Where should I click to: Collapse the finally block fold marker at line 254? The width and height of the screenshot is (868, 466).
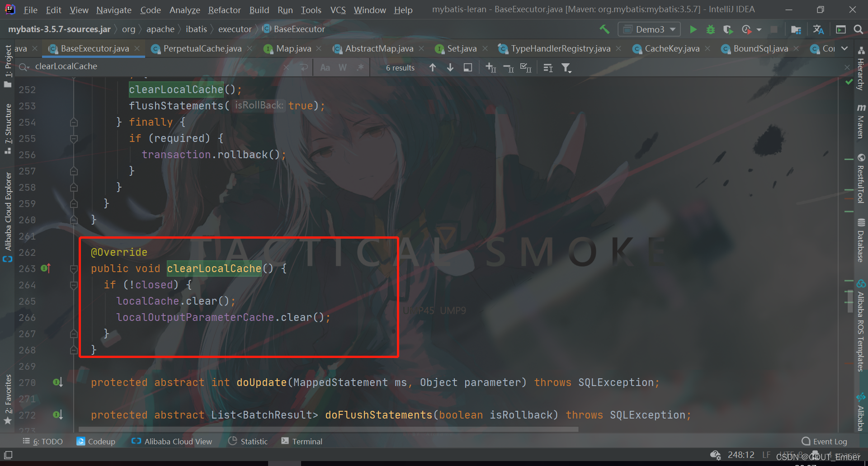point(74,122)
